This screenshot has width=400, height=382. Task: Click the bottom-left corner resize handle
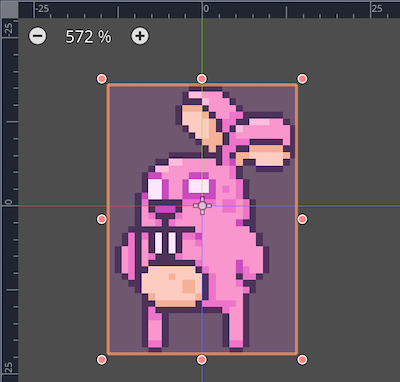pos(102,360)
